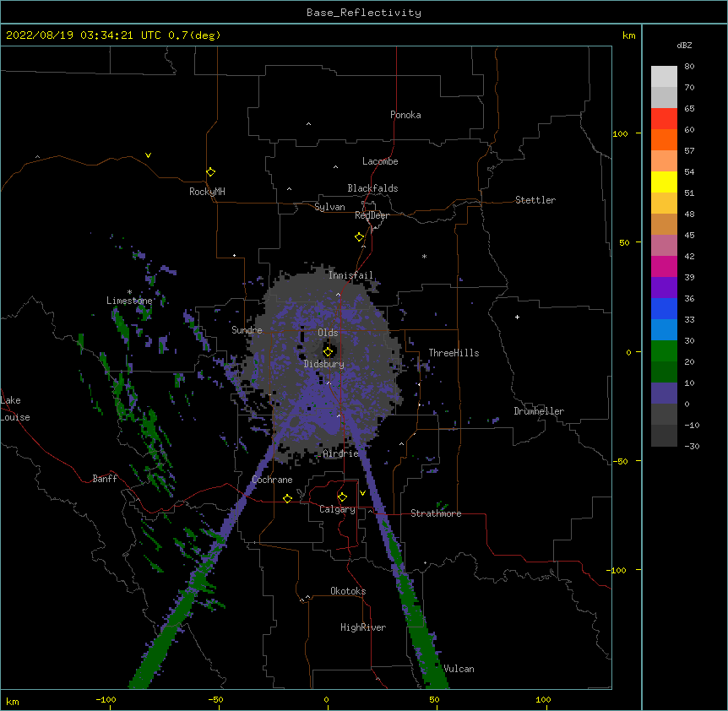Select the tan 45–48 dBZ swatch
This screenshot has height=711, width=728.
tap(664, 224)
